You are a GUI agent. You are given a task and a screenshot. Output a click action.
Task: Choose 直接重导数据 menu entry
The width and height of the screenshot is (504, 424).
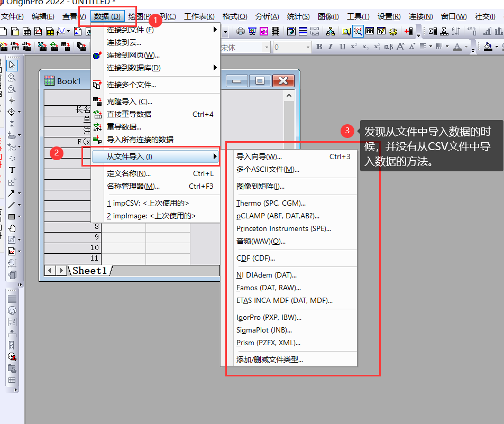pos(155,114)
